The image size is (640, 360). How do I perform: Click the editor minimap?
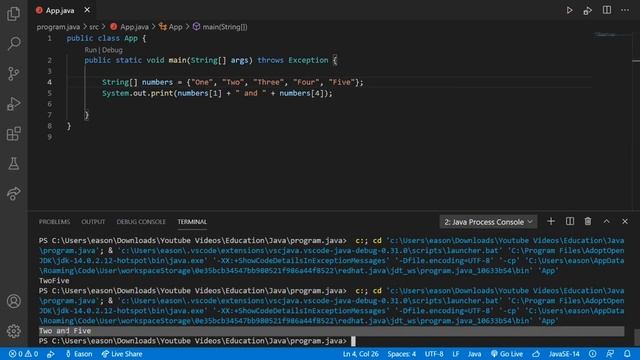tap(611, 35)
